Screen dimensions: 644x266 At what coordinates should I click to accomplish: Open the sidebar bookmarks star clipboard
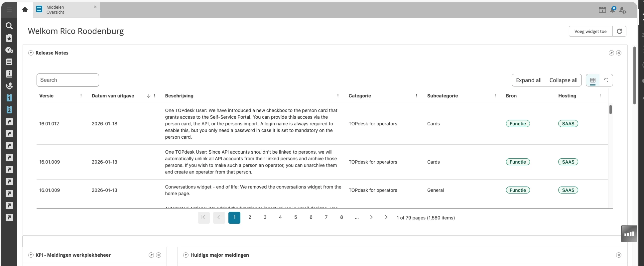click(9, 38)
